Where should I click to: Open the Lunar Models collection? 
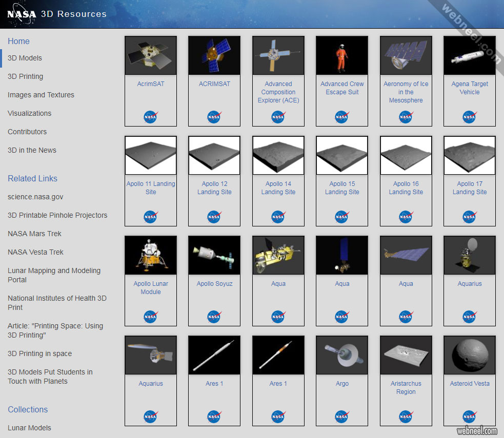coord(29,428)
